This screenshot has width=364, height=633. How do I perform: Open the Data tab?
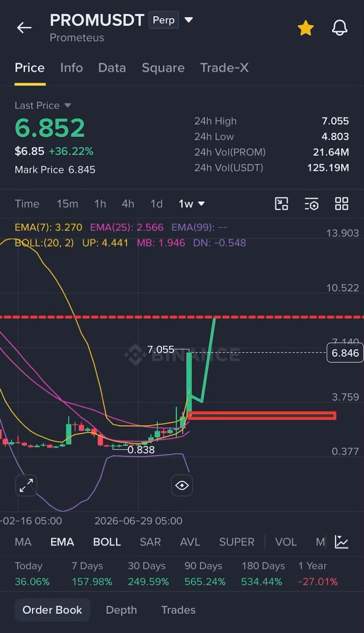[x=112, y=68]
